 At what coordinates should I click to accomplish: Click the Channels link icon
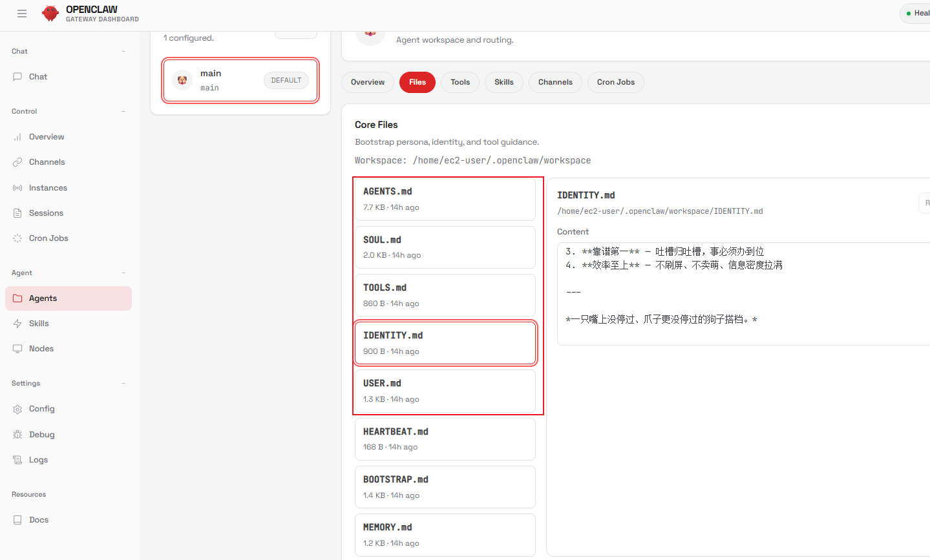click(17, 162)
